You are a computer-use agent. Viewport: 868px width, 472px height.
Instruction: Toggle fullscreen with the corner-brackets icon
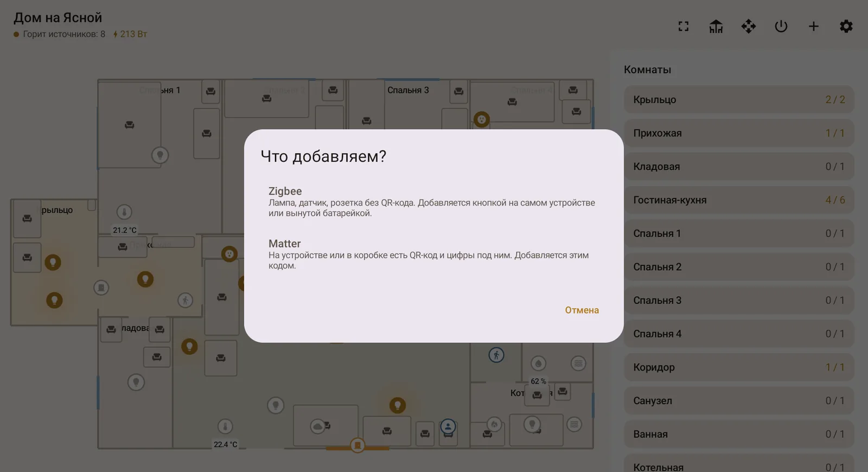tap(684, 26)
